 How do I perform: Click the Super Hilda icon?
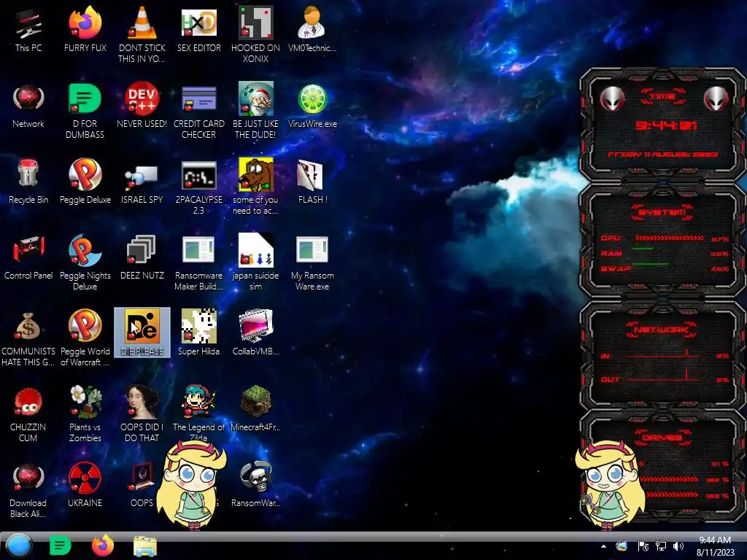point(198,332)
